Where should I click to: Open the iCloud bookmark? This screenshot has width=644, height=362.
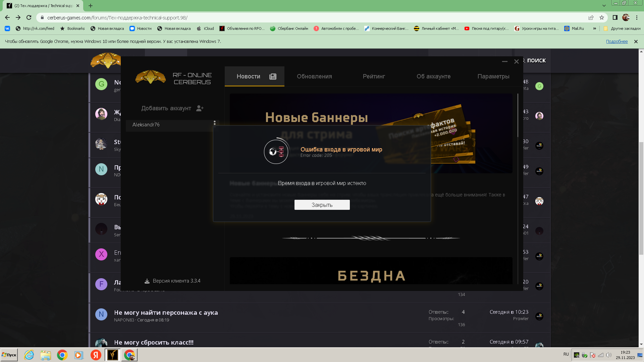(205, 28)
